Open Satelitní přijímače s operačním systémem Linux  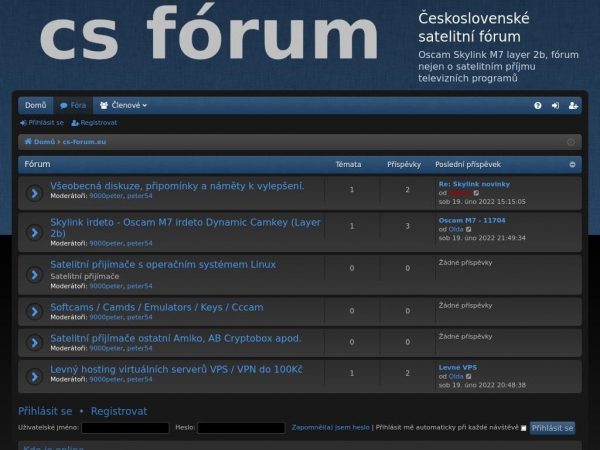[x=163, y=264]
